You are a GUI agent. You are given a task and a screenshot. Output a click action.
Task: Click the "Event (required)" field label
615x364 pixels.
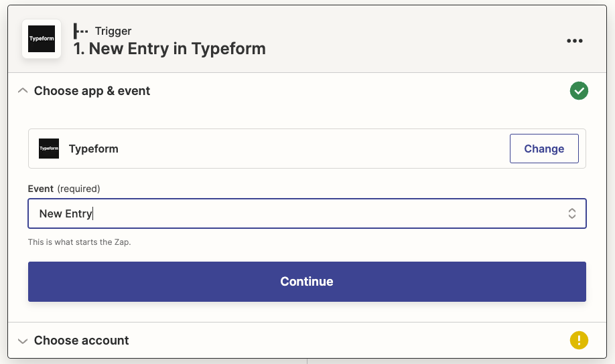point(64,189)
